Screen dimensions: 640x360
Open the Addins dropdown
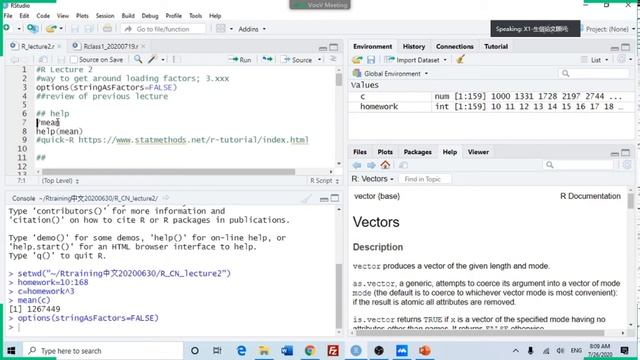[252, 29]
